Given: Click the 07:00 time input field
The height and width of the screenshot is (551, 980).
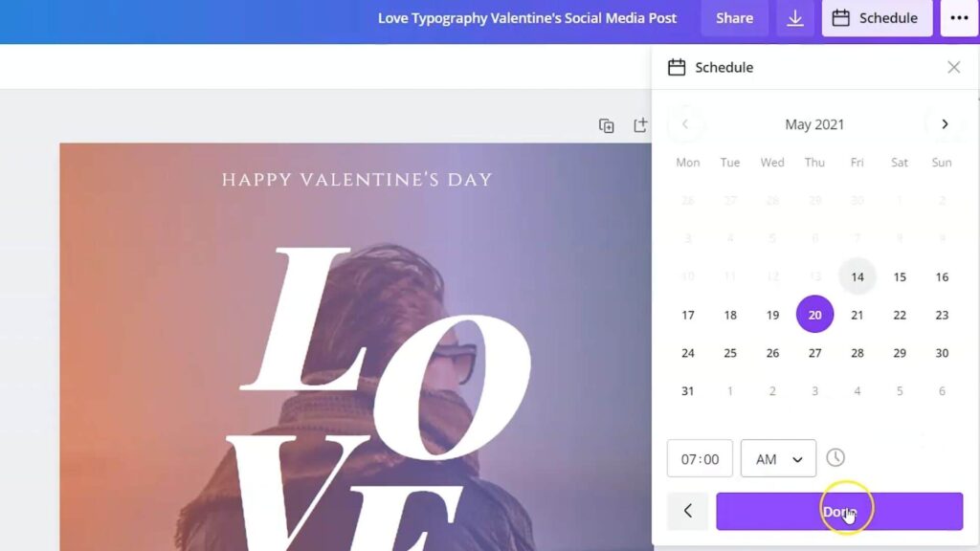Looking at the screenshot, I should (x=700, y=458).
